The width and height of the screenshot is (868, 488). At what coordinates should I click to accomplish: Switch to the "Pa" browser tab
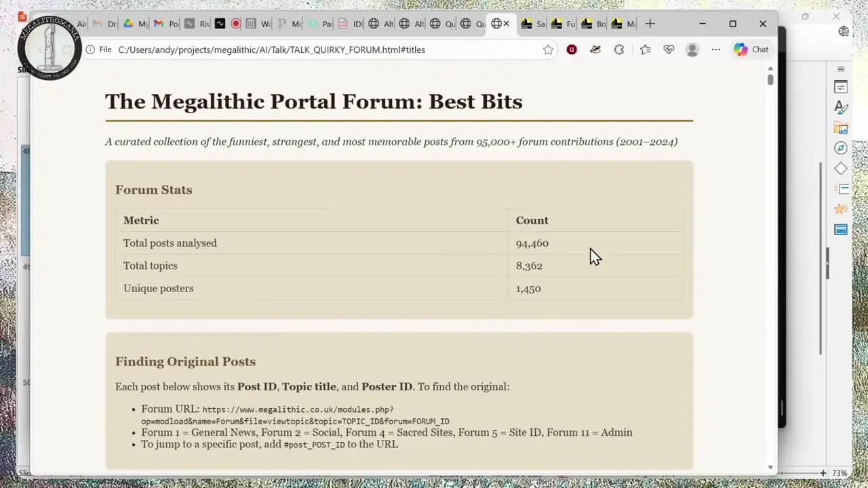coord(319,24)
